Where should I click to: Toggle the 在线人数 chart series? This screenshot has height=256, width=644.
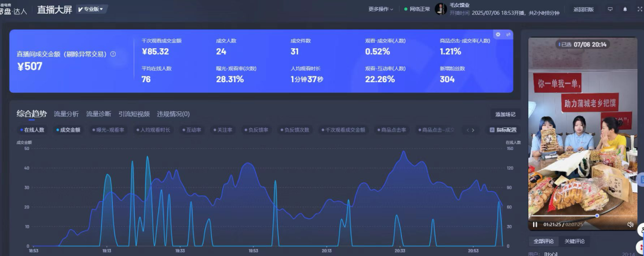[32, 130]
